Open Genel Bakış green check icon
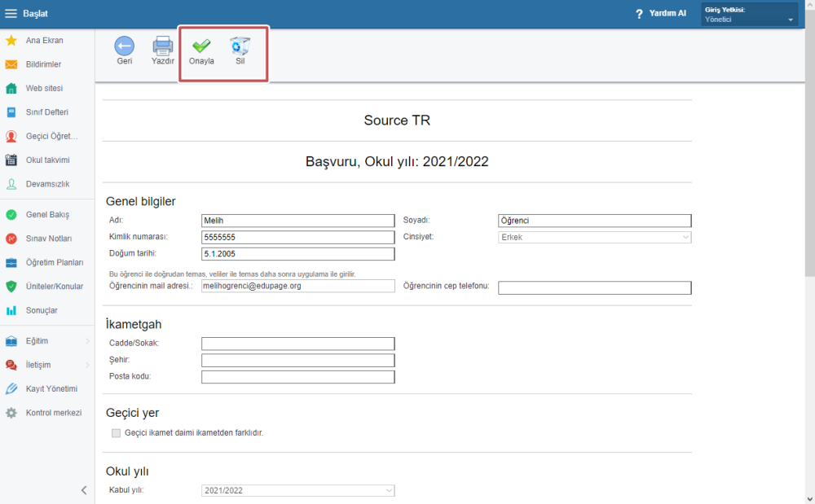Viewport: 815px width, 504px height. tap(11, 214)
